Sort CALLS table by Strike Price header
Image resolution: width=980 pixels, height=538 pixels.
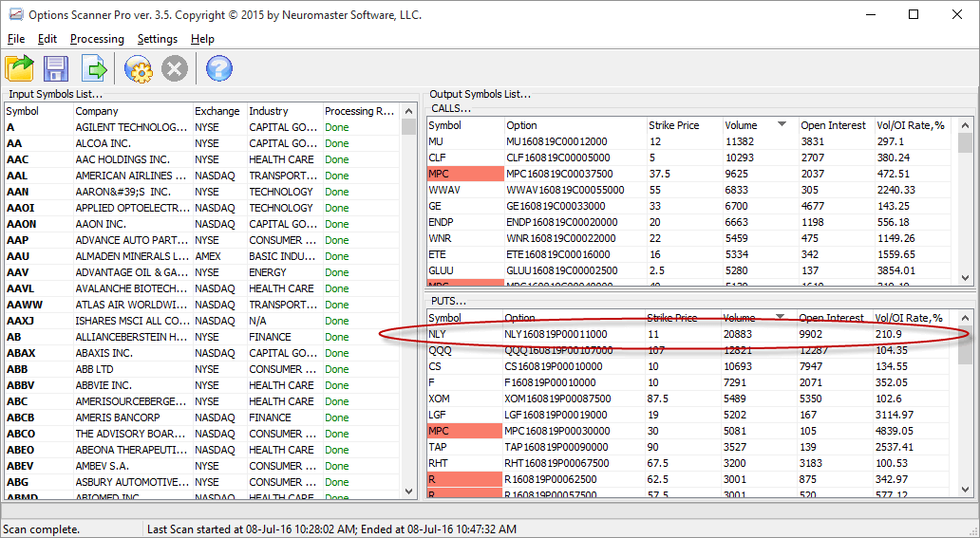click(x=685, y=125)
